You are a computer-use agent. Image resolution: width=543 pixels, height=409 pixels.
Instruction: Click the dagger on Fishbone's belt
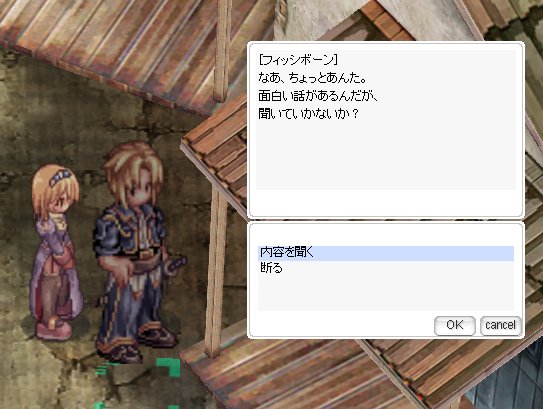[176, 265]
